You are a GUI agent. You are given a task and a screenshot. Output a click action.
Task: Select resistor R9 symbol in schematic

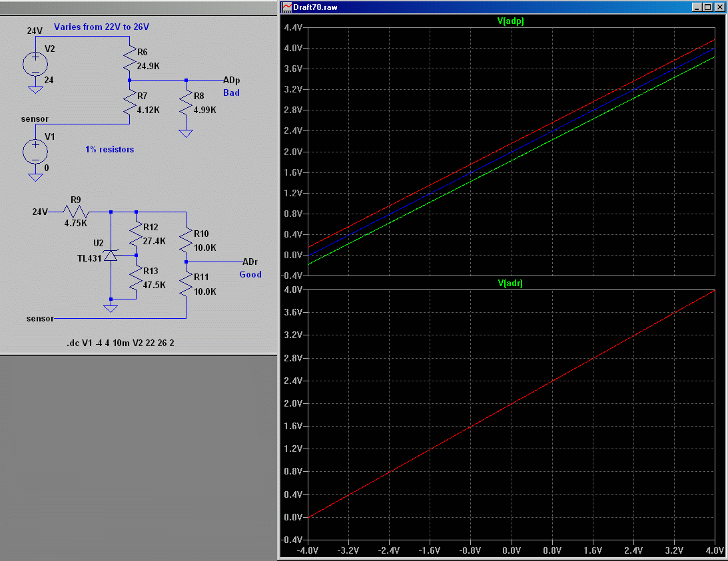pos(76,212)
